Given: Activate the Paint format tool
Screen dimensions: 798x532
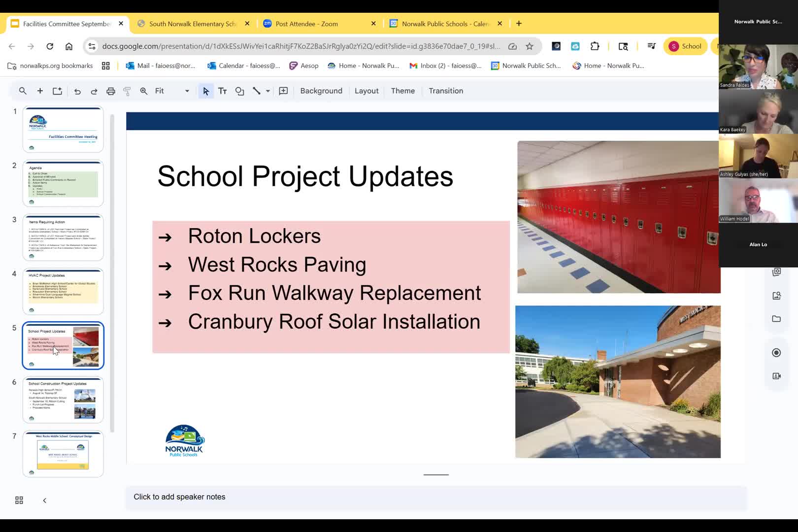Looking at the screenshot, I should click(127, 91).
